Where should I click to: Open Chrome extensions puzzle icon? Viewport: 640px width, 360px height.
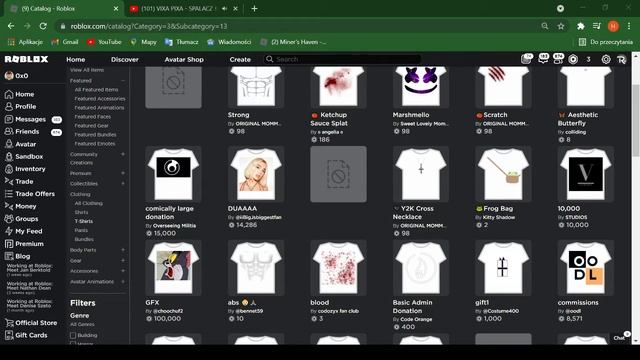tap(580, 26)
